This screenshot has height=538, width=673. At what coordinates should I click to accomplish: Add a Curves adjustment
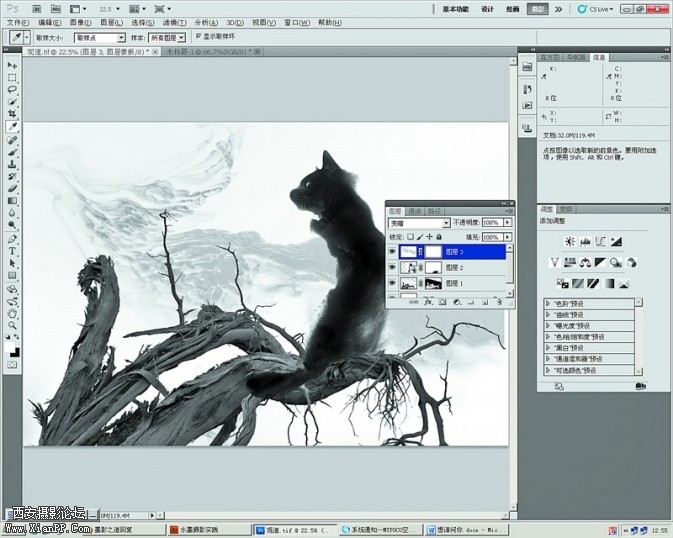600,242
